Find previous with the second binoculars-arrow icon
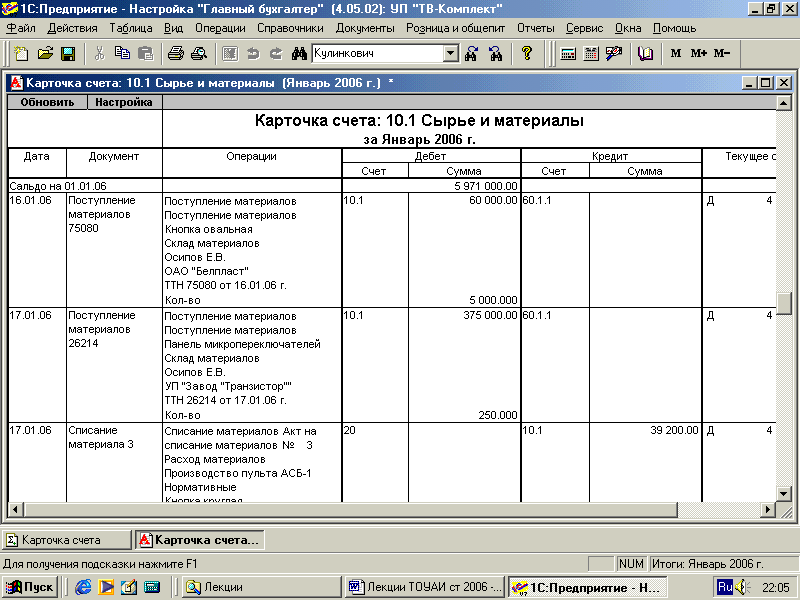 [x=495, y=54]
